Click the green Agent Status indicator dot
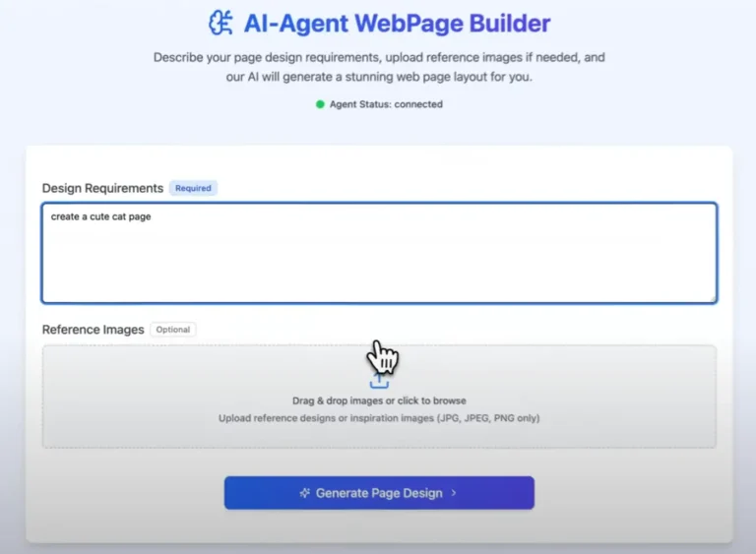The width and height of the screenshot is (756, 554). 320,104
